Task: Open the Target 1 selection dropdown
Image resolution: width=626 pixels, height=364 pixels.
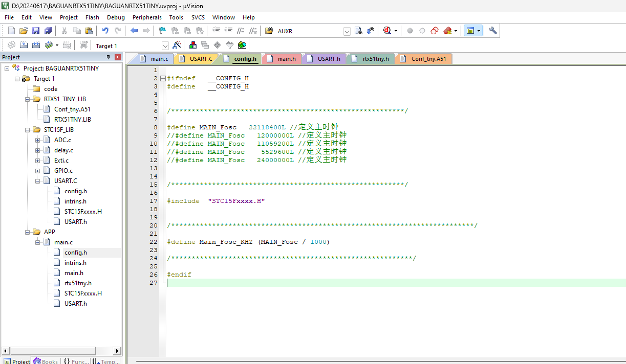Action: tap(165, 45)
